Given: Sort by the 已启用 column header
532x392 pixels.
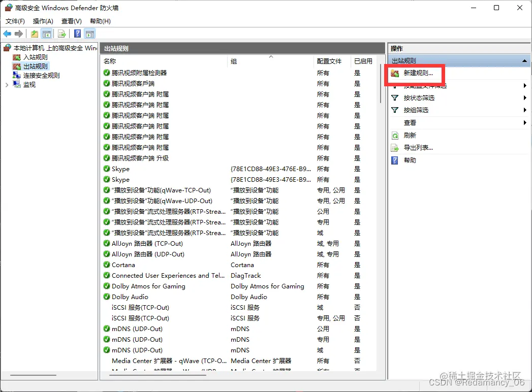Looking at the screenshot, I should coord(363,61).
